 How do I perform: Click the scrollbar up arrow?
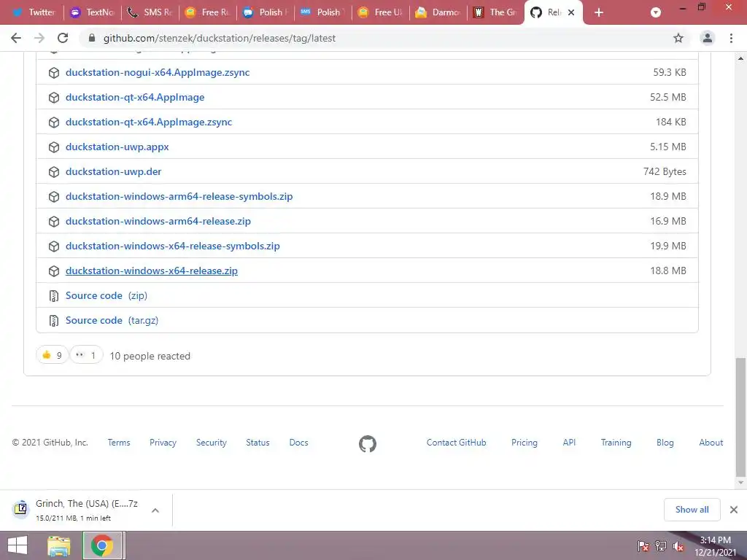[x=740, y=58]
